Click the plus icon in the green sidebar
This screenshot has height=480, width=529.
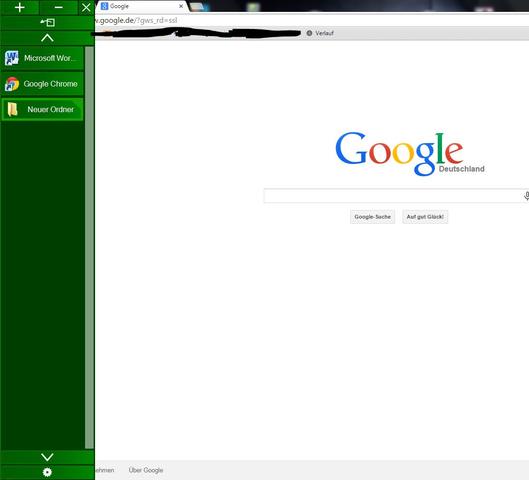20,7
